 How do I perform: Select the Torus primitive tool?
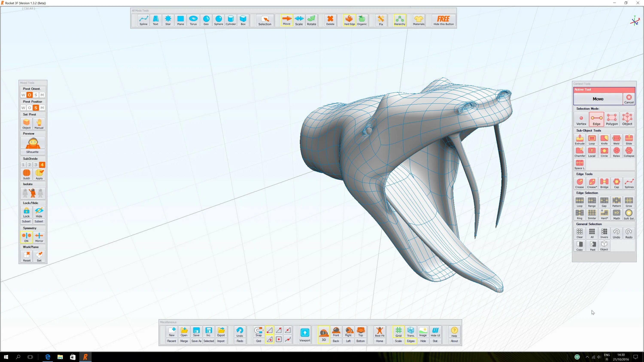pos(193,20)
